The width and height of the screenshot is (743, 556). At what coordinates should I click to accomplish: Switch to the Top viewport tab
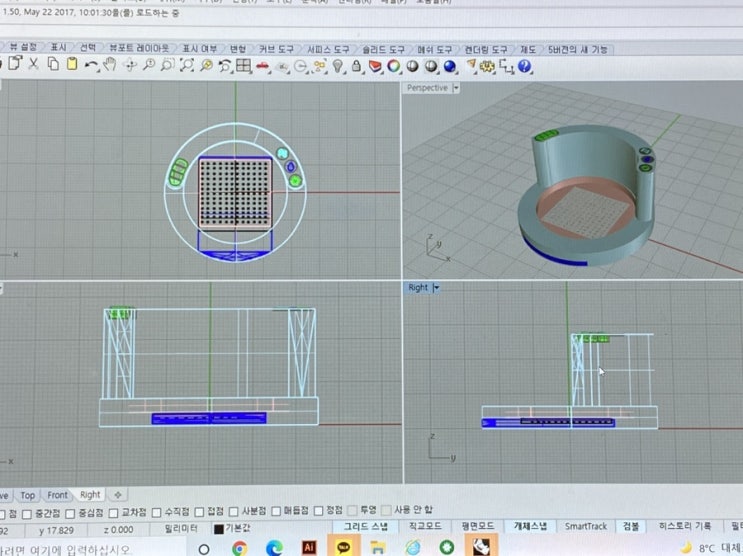(x=27, y=496)
